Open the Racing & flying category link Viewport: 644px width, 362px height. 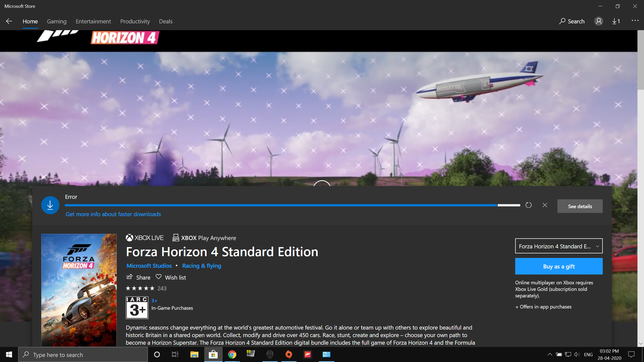click(202, 266)
